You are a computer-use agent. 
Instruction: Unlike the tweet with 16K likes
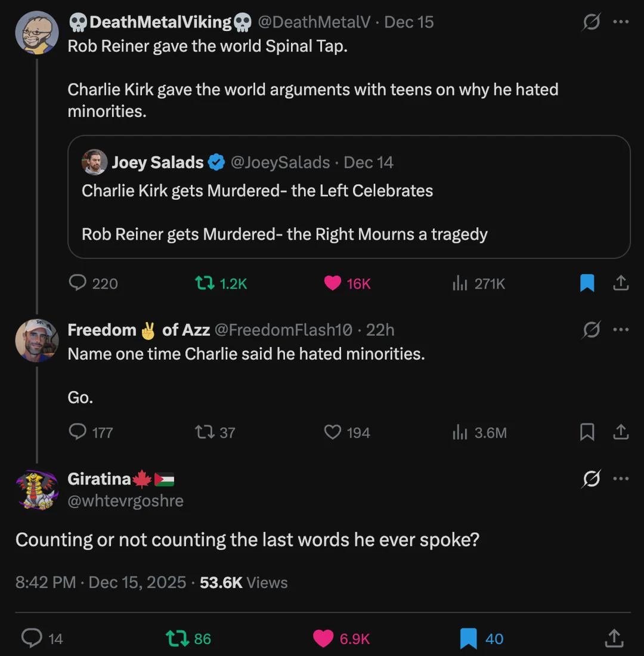(x=333, y=283)
